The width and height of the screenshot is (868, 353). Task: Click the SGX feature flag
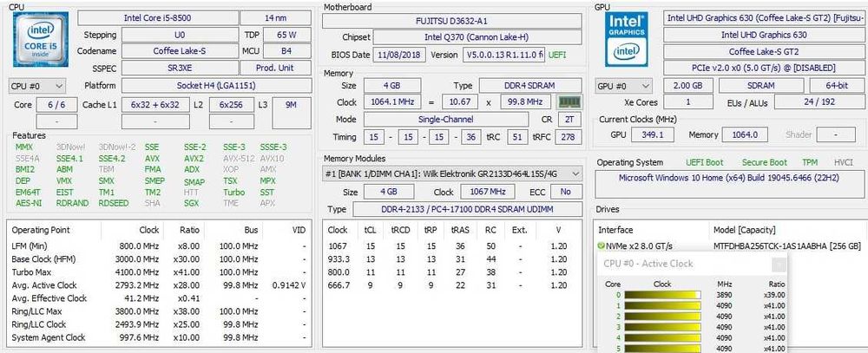(x=192, y=203)
